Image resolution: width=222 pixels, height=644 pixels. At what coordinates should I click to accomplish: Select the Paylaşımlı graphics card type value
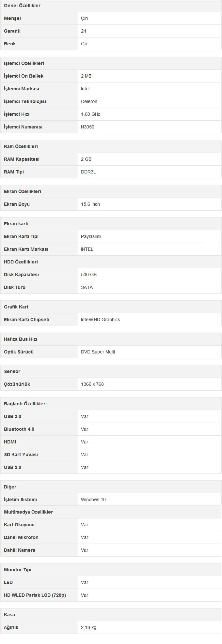(91, 236)
